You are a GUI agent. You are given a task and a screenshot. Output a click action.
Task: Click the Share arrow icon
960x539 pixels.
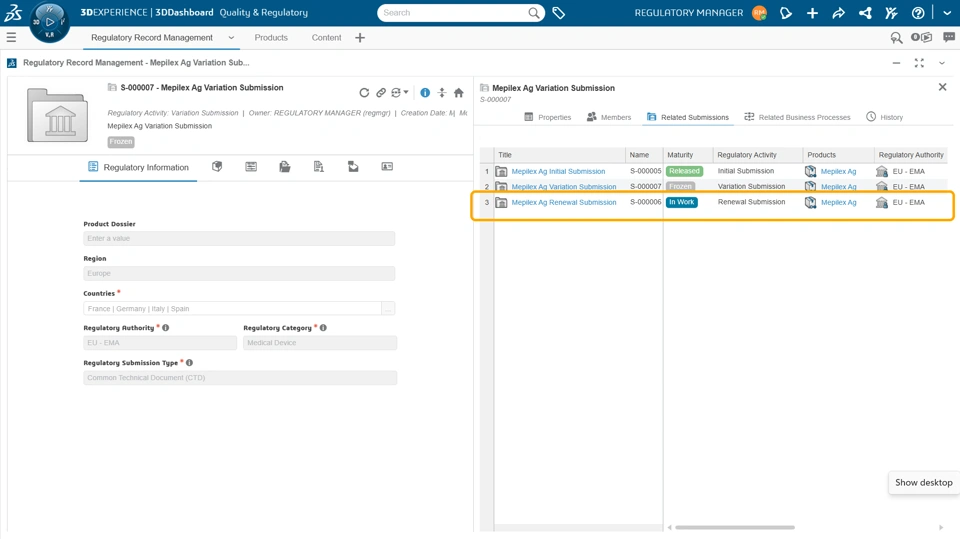pos(838,13)
